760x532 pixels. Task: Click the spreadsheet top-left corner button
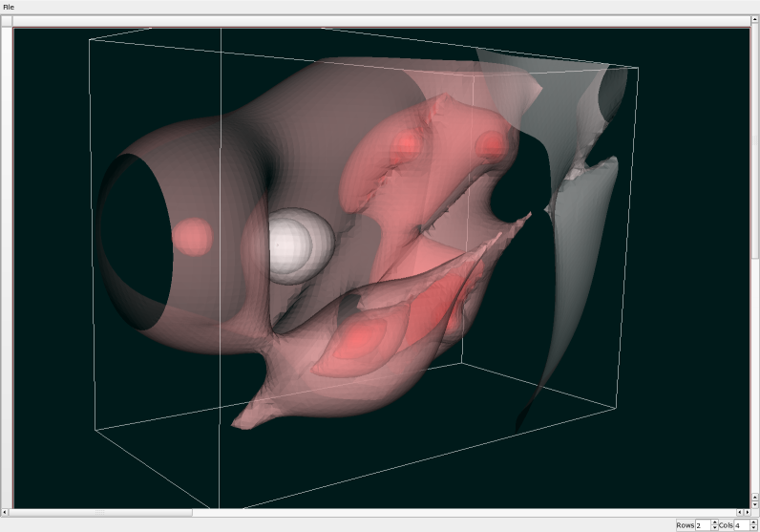(x=7, y=21)
